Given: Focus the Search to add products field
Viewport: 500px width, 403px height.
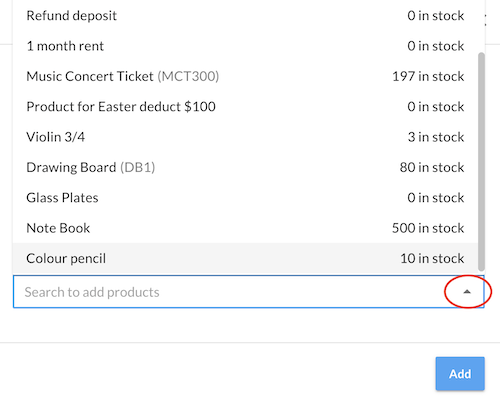Looking at the screenshot, I should click(248, 292).
